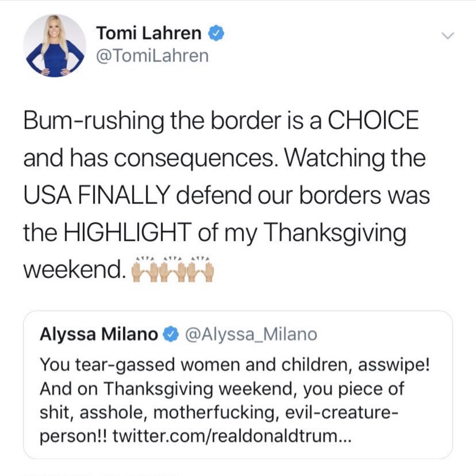Click the Tomi Lahren display name

click(x=149, y=33)
